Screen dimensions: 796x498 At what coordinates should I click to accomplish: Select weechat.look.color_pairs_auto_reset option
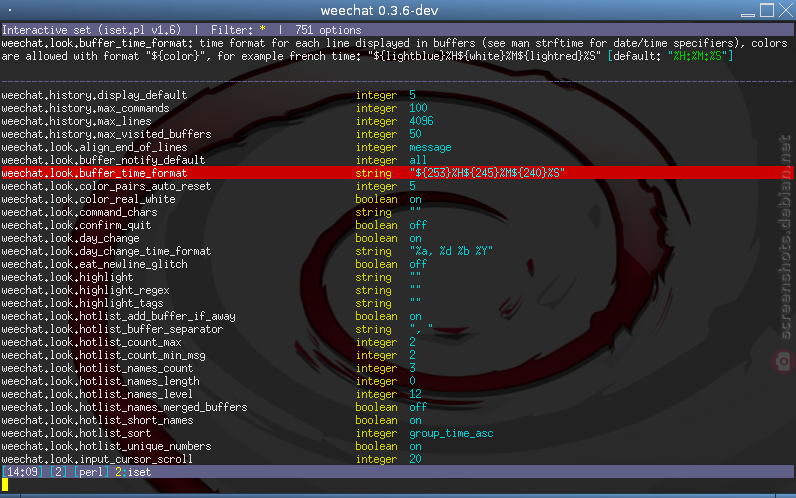[x=398, y=186]
